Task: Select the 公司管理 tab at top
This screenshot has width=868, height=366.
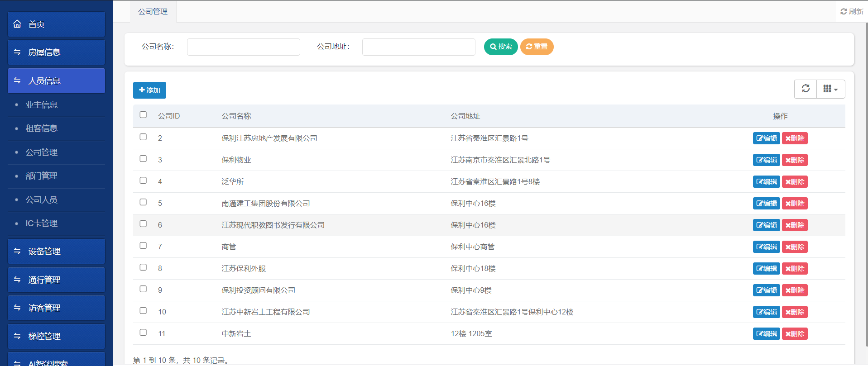Action: [153, 12]
